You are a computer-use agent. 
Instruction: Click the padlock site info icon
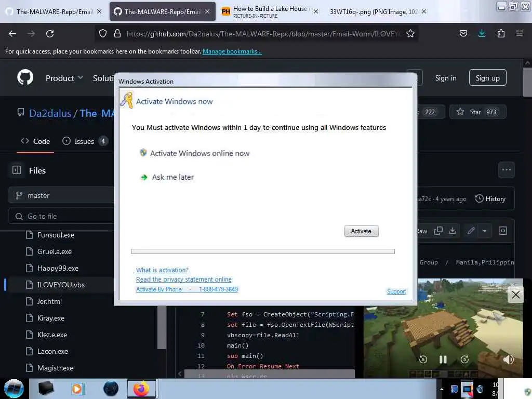[x=117, y=34]
